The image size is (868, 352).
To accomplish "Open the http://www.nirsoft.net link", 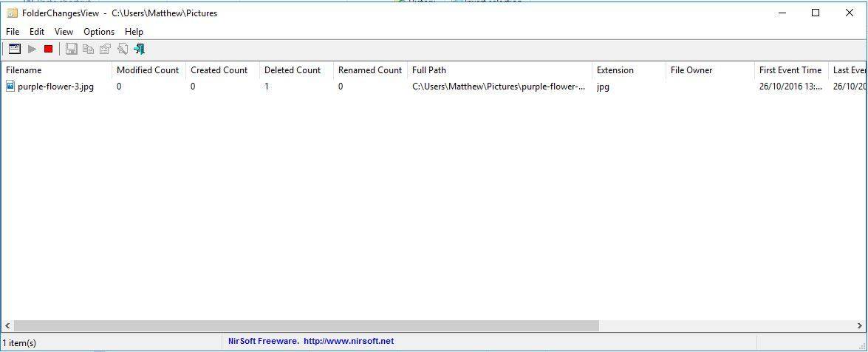I will click(x=349, y=342).
